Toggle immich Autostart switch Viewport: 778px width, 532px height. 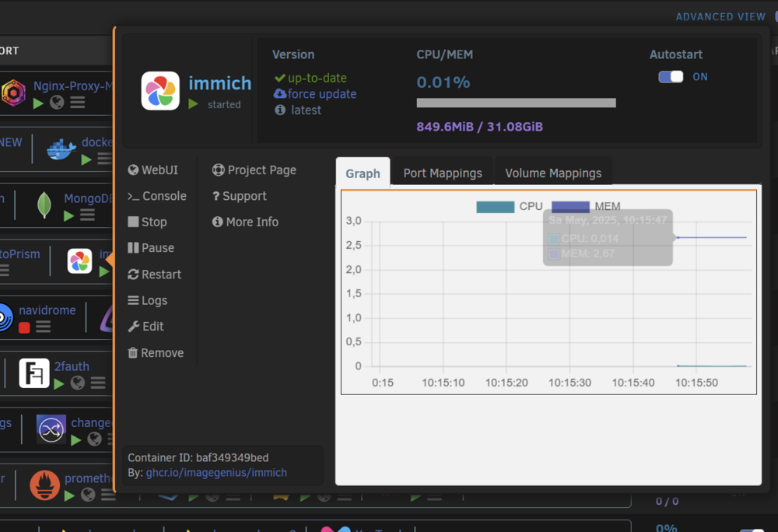pos(671,77)
